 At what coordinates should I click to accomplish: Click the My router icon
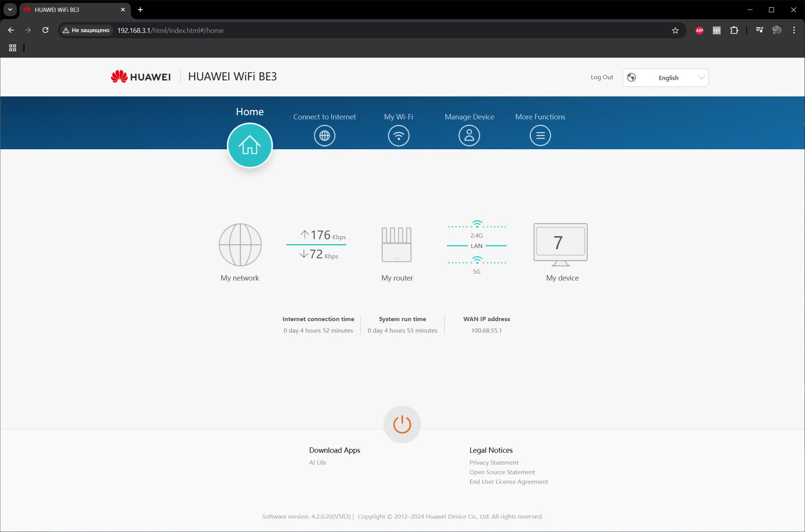[x=397, y=245]
